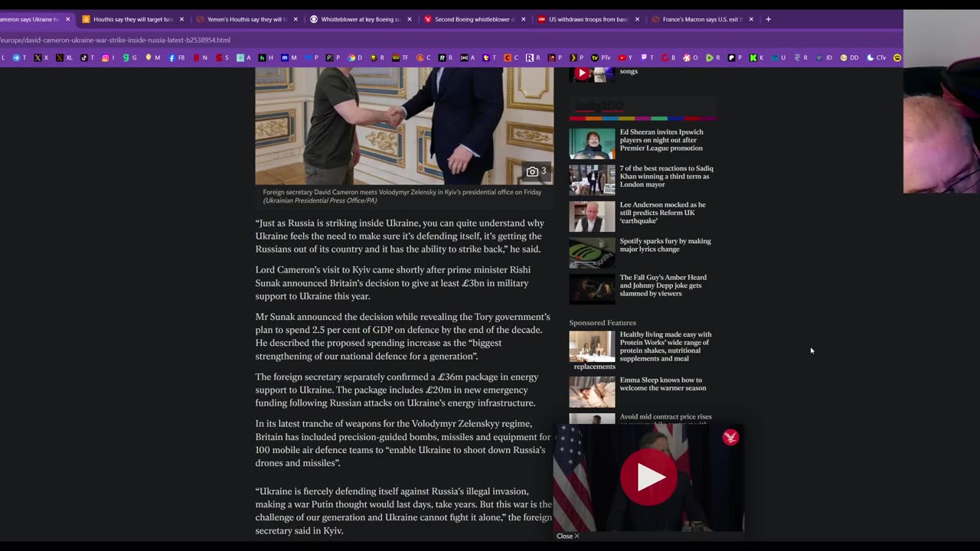Open the red S bookmark
980x551 pixels.
coord(222,57)
